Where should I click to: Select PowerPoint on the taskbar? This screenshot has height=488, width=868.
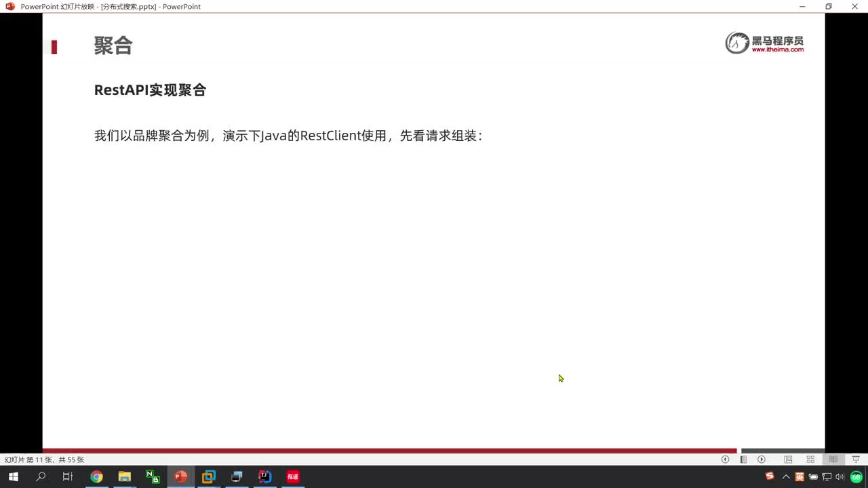coord(180,476)
